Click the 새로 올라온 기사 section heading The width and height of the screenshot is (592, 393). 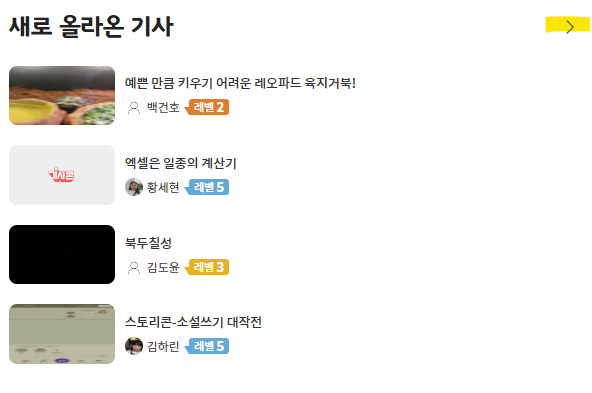(91, 26)
